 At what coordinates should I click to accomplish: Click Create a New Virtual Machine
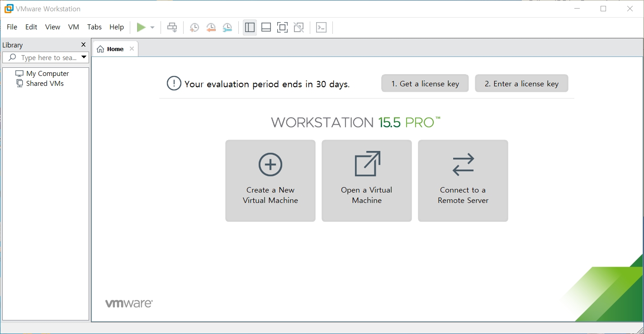point(270,181)
